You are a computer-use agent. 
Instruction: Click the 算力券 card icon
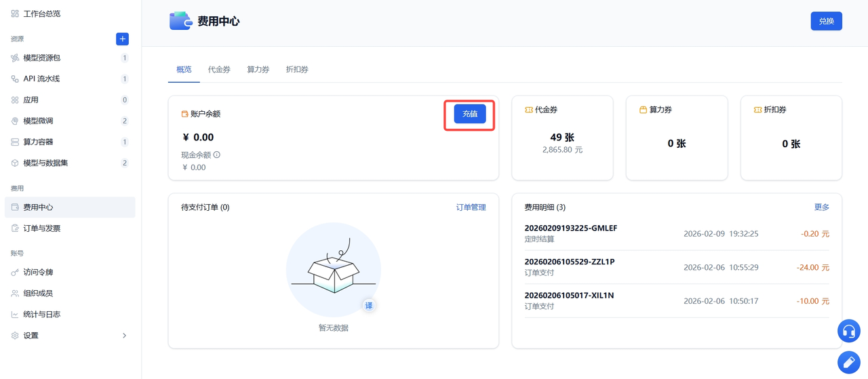[x=643, y=109]
